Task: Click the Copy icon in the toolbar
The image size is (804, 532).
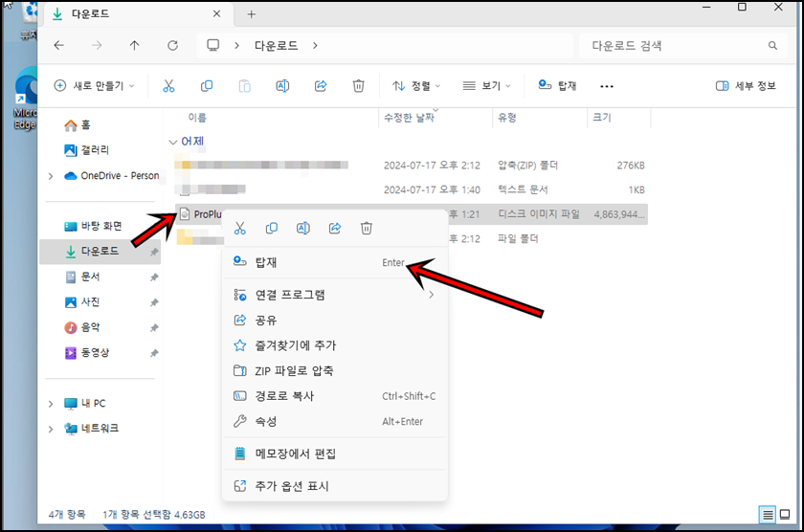Action: point(207,86)
